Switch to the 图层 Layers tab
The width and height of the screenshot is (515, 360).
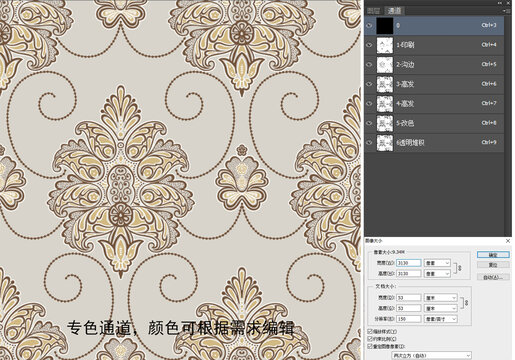coord(374,11)
